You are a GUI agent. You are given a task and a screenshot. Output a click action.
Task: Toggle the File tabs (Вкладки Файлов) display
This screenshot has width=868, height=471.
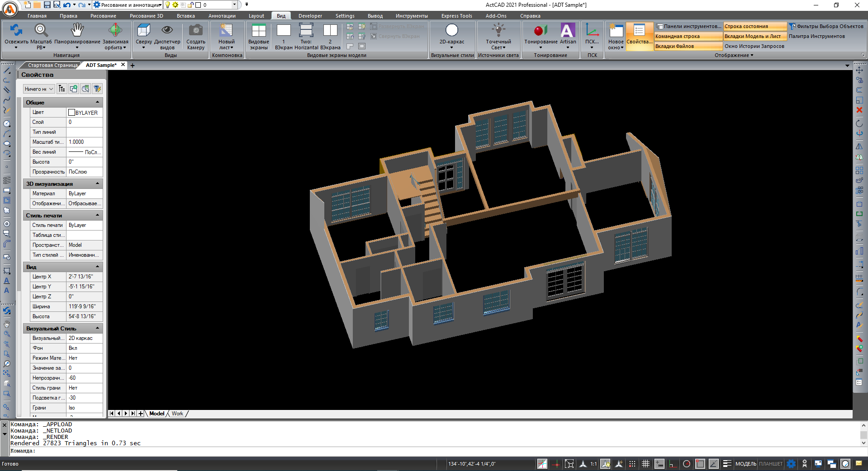(688, 46)
